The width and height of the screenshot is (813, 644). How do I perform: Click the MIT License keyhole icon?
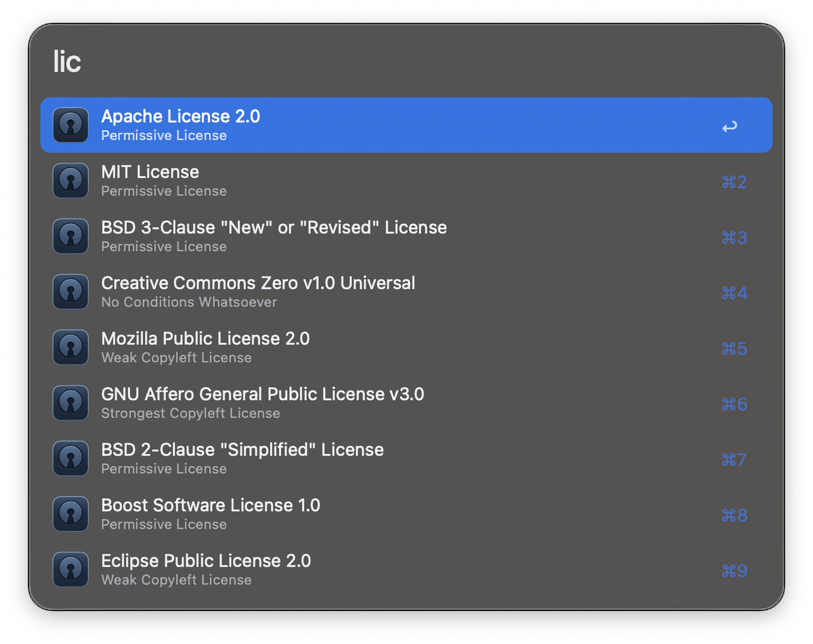tap(70, 180)
